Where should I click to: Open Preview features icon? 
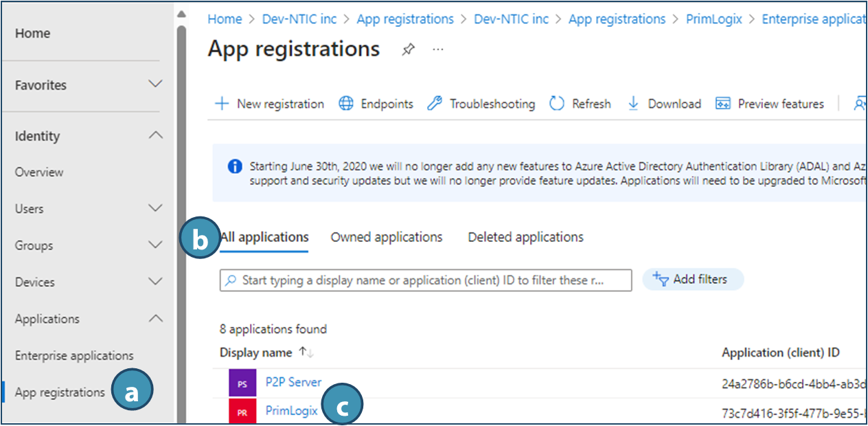pyautogui.click(x=722, y=104)
